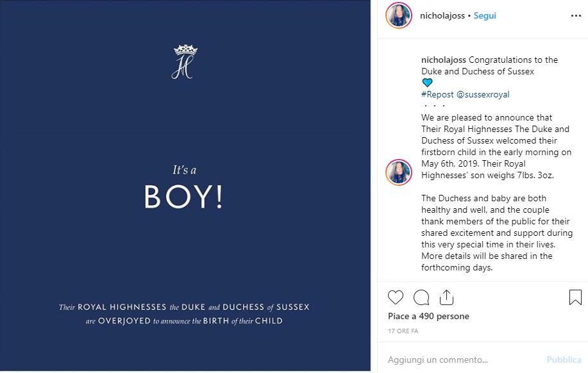Click the nicholajoss username above the caption text
The width and height of the screenshot is (588, 373).
[x=442, y=59]
